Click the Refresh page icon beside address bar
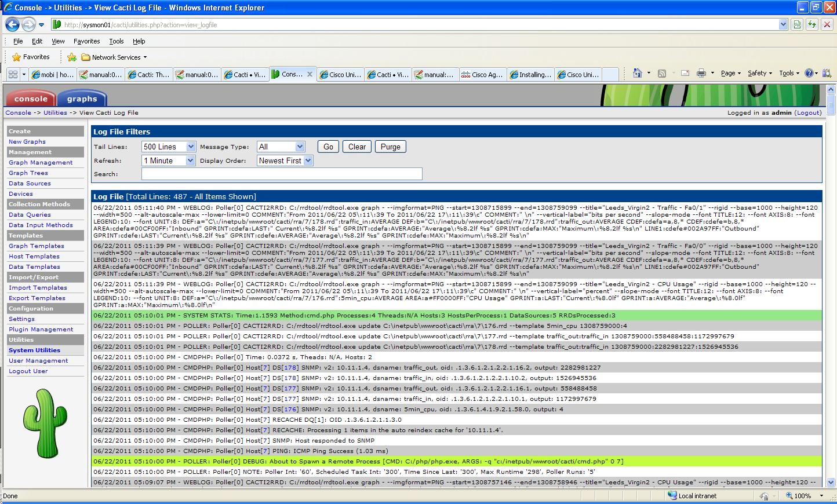837x504 pixels. [x=812, y=24]
